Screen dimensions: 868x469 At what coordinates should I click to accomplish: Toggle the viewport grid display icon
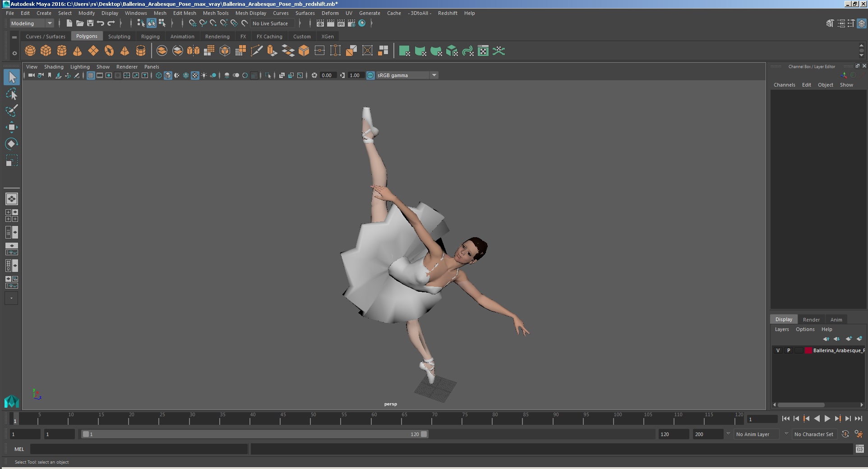click(91, 75)
